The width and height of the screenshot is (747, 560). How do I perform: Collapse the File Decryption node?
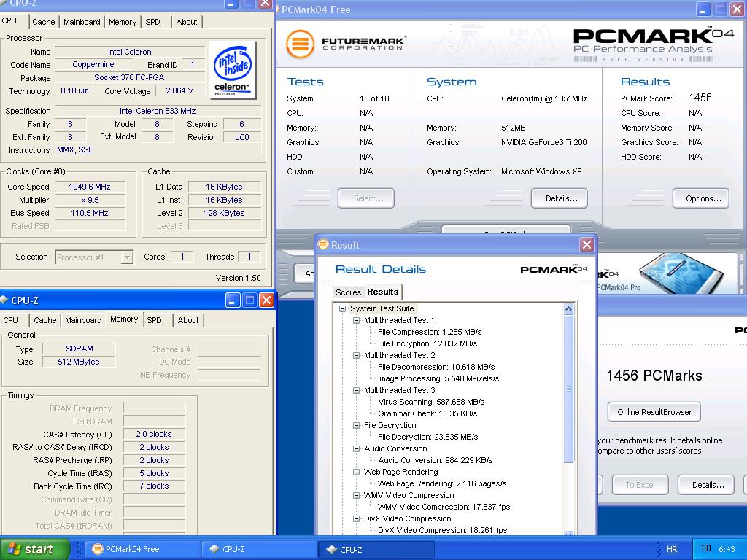356,425
